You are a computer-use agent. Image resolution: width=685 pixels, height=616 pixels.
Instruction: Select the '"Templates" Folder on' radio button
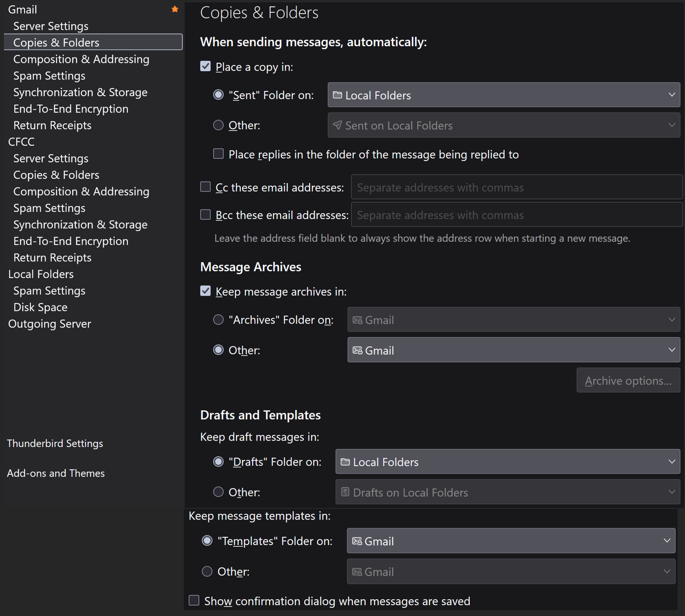pos(207,541)
